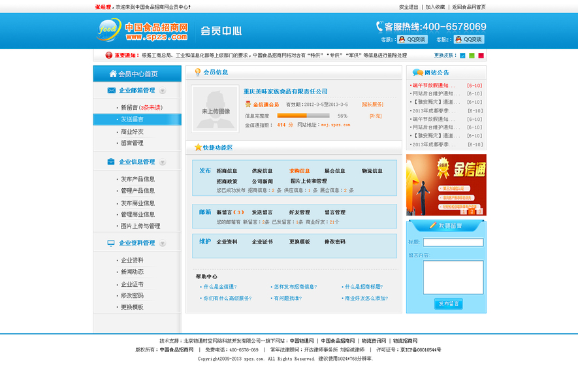This screenshot has width=578, height=392.
Task: Open 新留言 unread messages
Action: click(x=142, y=108)
